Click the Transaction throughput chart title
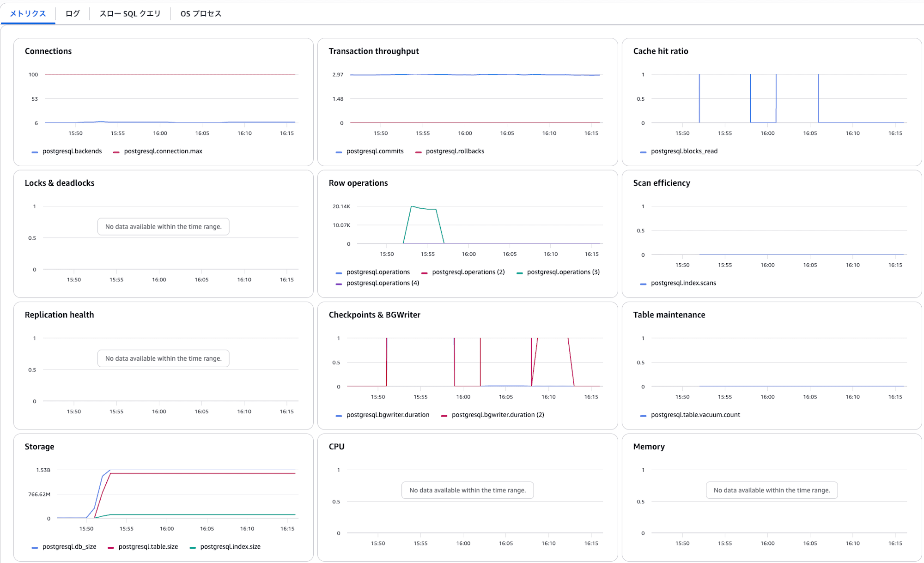This screenshot has width=924, height=563. click(374, 51)
